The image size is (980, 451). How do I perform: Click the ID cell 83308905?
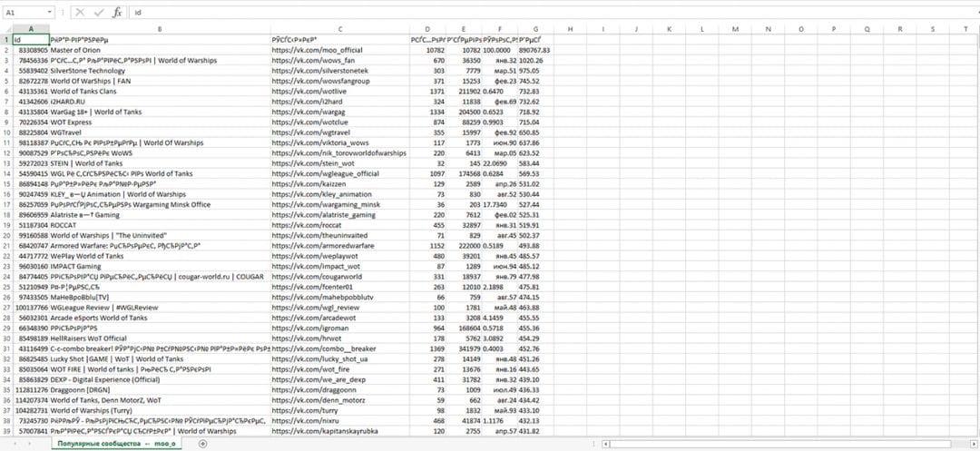(31, 50)
